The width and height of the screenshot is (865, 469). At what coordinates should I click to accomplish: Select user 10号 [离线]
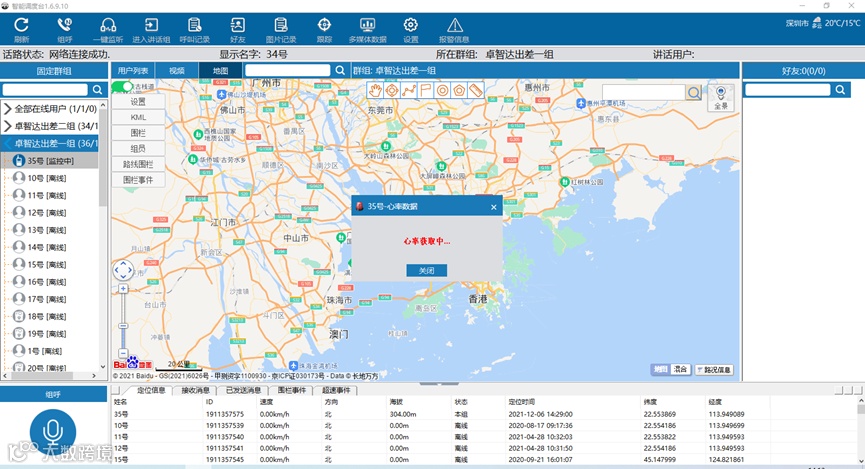tap(47, 178)
